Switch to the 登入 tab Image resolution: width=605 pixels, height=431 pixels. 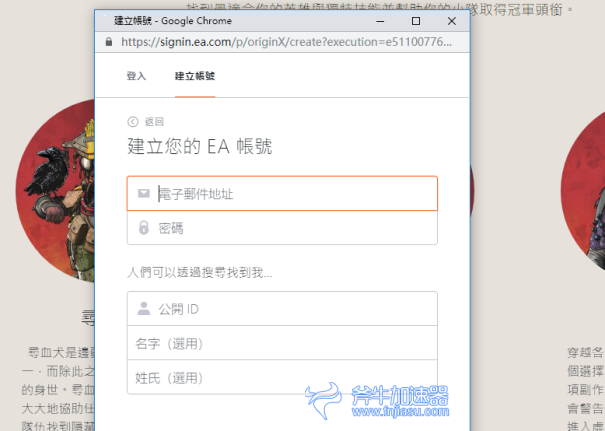pyautogui.click(x=136, y=76)
